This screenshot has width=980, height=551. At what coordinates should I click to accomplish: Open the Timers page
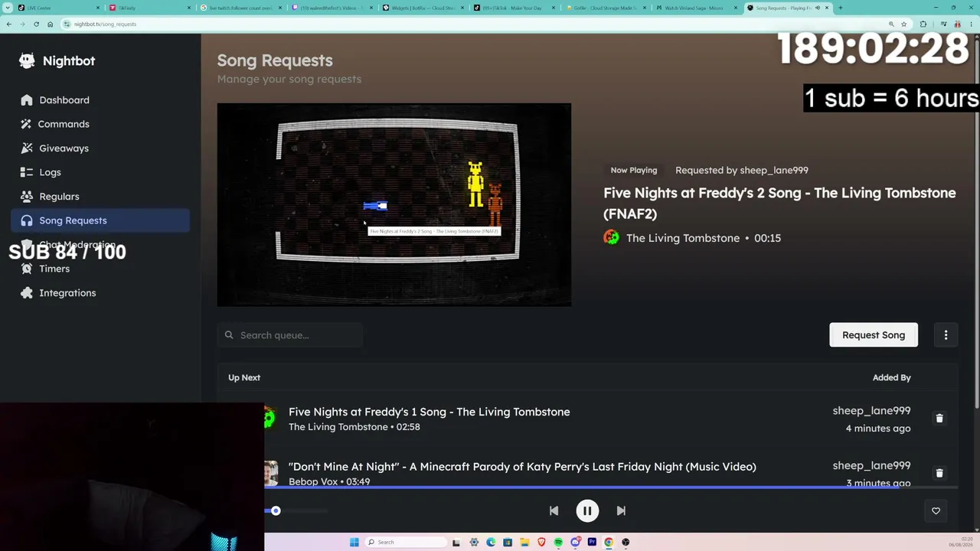[100, 269]
